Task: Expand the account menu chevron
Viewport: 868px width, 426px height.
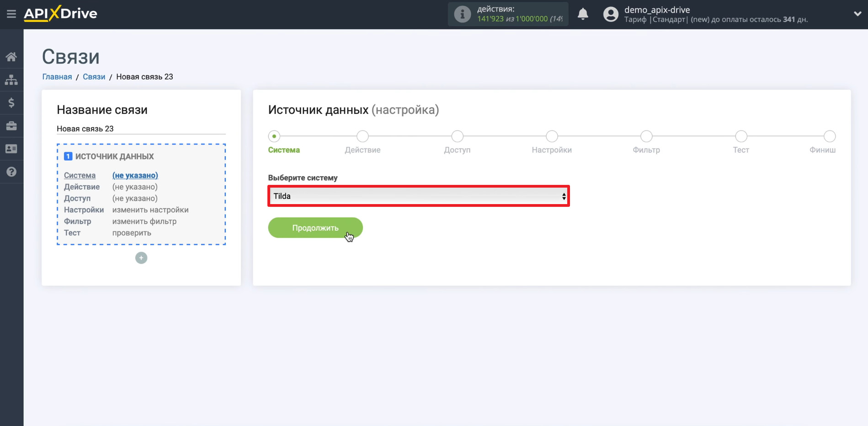Action: 857,14
